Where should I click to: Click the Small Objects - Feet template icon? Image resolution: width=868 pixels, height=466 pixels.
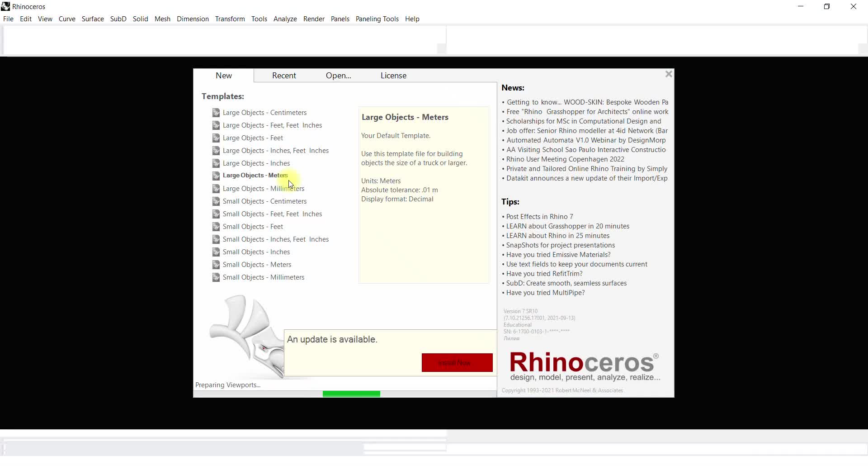216,227
